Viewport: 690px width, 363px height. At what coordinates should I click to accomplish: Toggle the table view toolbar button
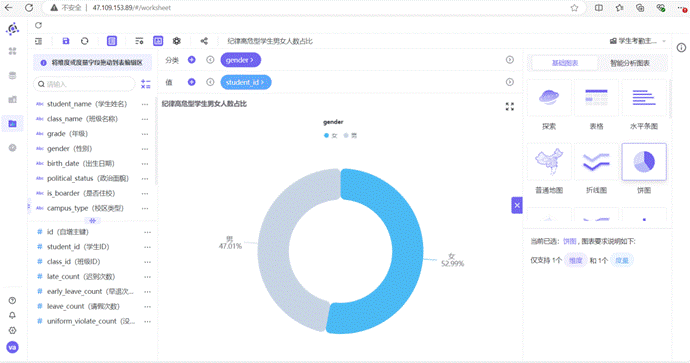pyautogui.click(x=112, y=41)
